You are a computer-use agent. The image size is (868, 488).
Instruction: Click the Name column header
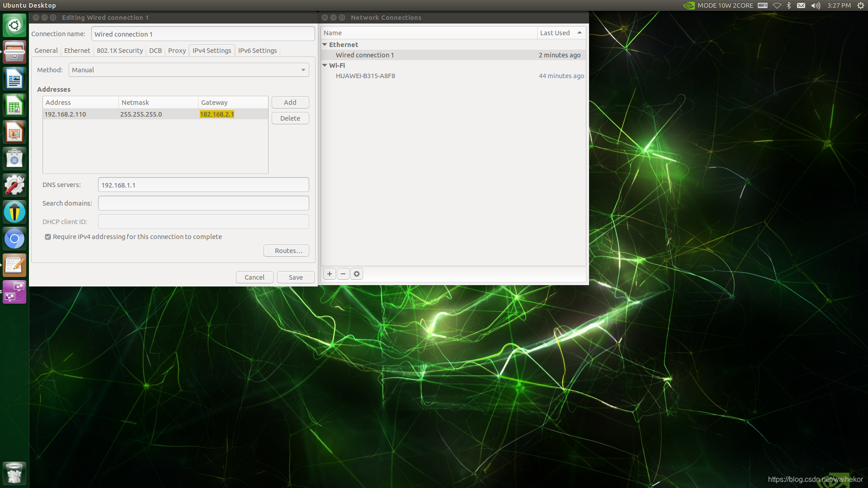[x=429, y=33]
